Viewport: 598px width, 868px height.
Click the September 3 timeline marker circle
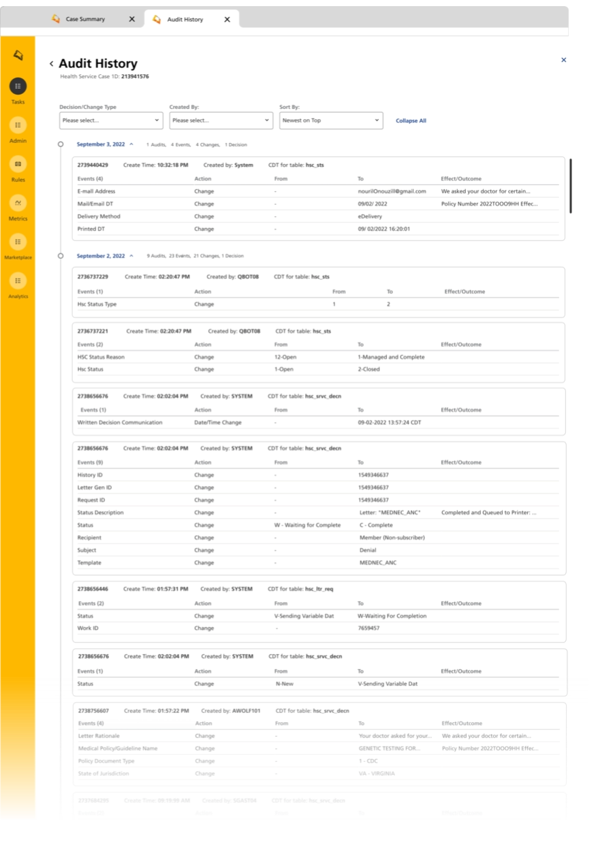[x=61, y=144]
